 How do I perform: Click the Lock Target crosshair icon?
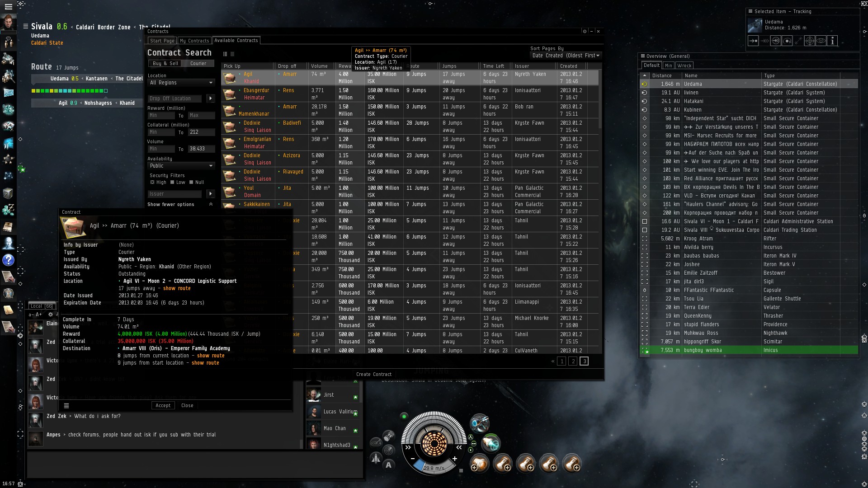click(810, 41)
